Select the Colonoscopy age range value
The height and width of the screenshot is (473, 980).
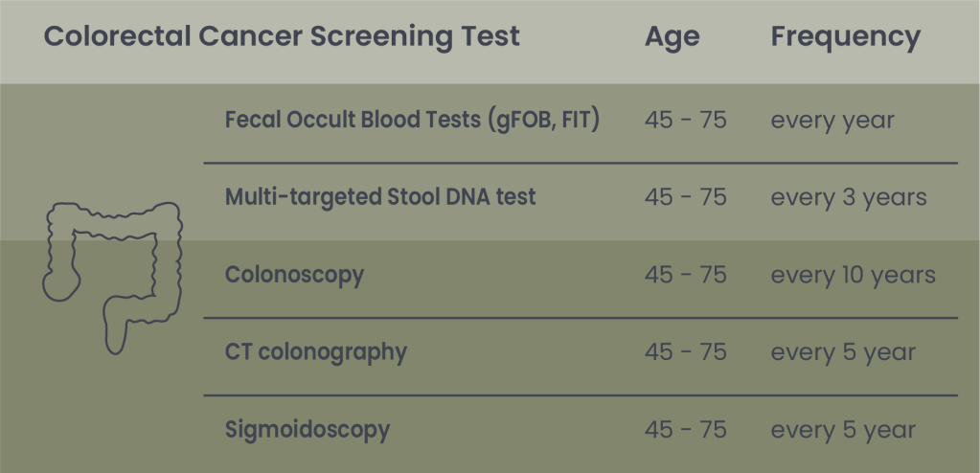(x=685, y=275)
